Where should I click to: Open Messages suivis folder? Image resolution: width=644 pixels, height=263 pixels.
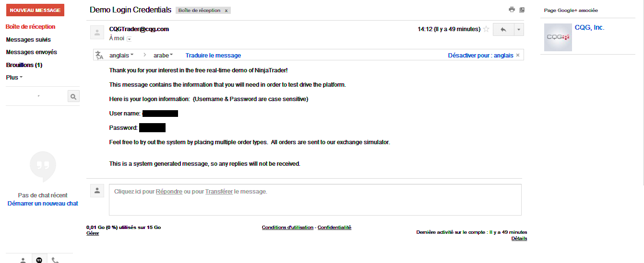(28, 40)
